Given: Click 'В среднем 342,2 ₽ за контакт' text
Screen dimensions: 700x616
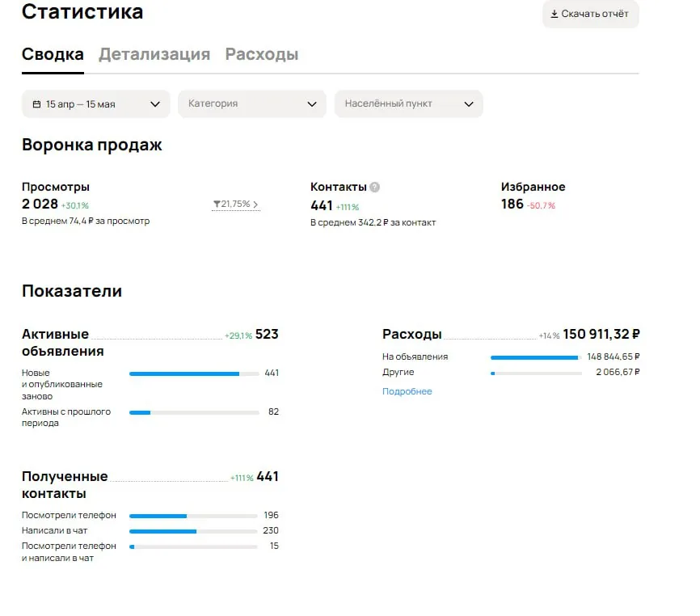Looking at the screenshot, I should [x=373, y=223].
